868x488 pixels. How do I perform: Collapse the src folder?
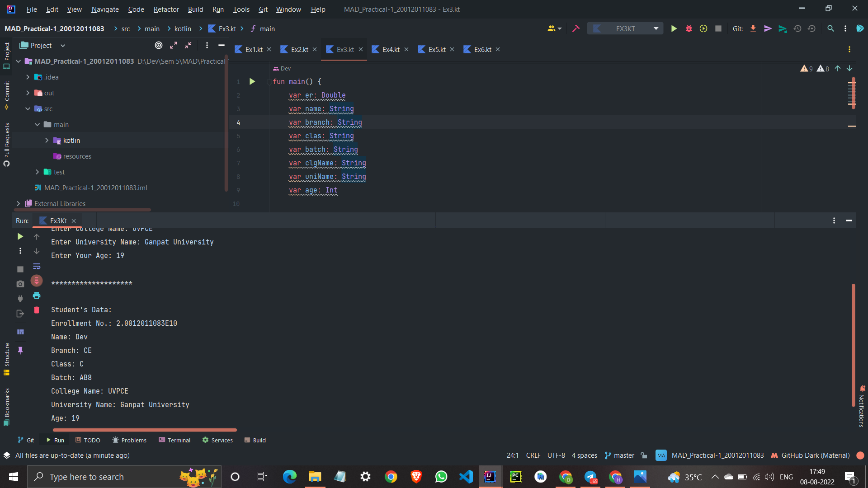[x=28, y=108]
